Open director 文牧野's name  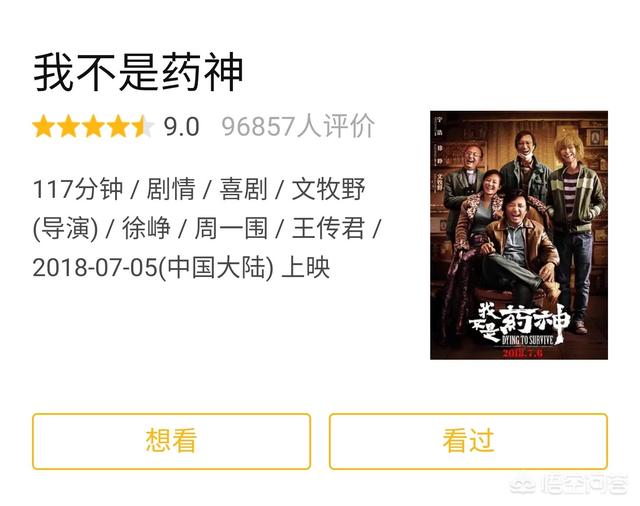328,189
